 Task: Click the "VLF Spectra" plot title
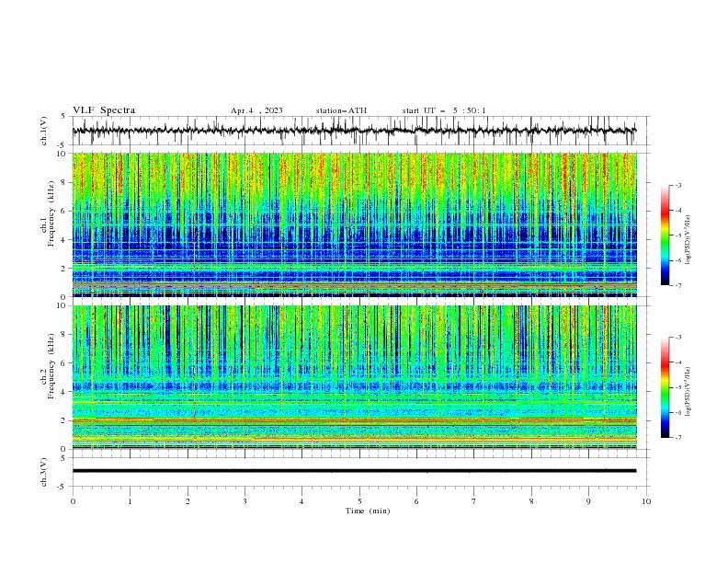click(x=104, y=110)
